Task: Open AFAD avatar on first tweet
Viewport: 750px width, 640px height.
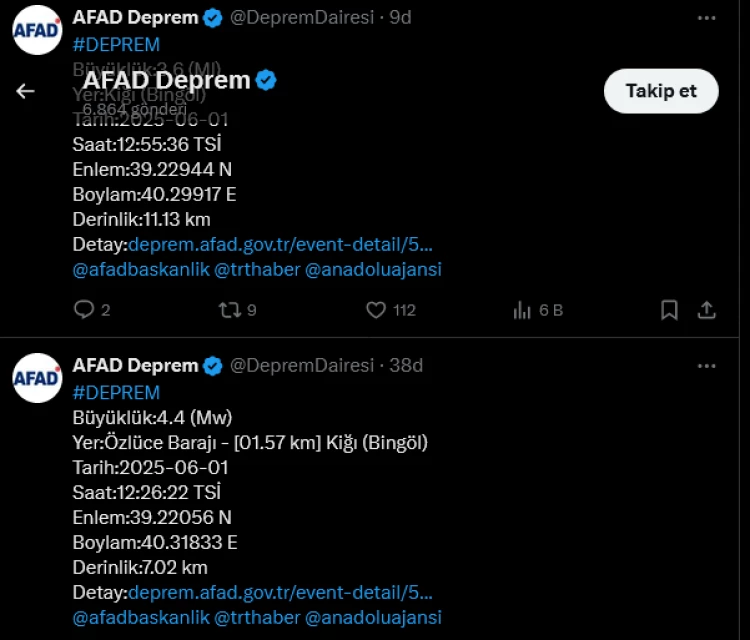Action: (37, 30)
